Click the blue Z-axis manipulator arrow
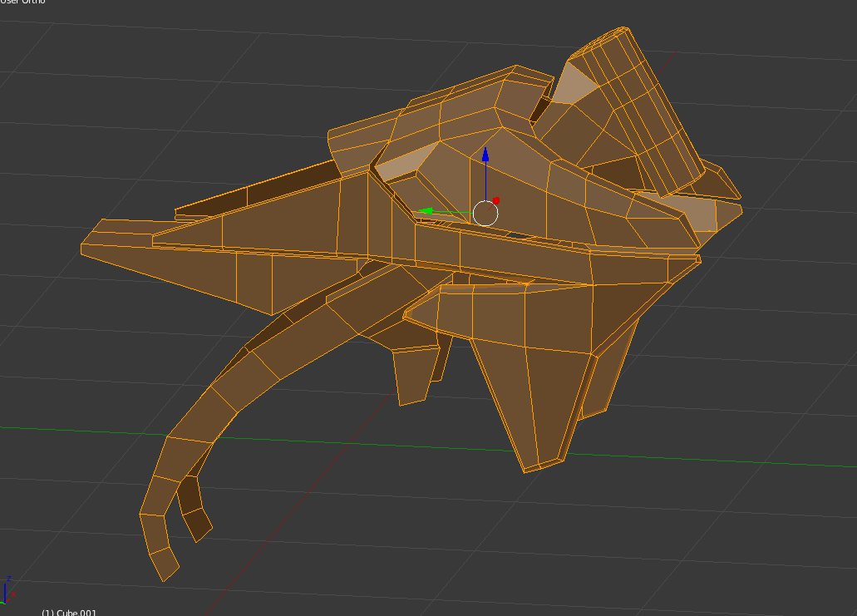Screen dimensions: 857x616 pyautogui.click(x=485, y=154)
